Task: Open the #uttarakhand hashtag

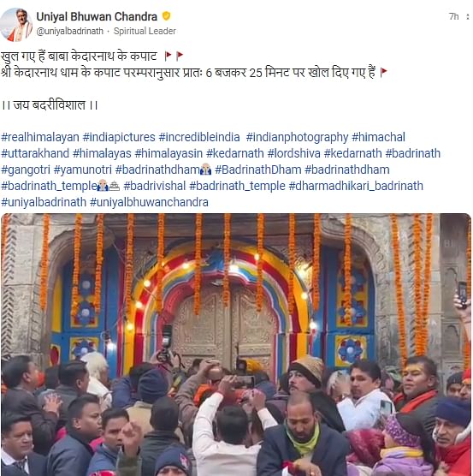Action: tap(35, 153)
